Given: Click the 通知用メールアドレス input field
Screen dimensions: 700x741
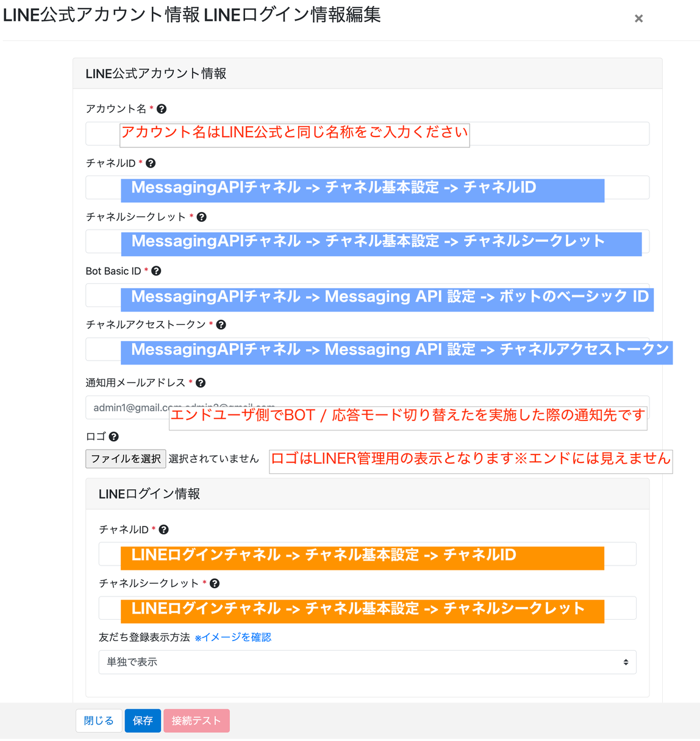Looking at the screenshot, I should coord(367,408).
